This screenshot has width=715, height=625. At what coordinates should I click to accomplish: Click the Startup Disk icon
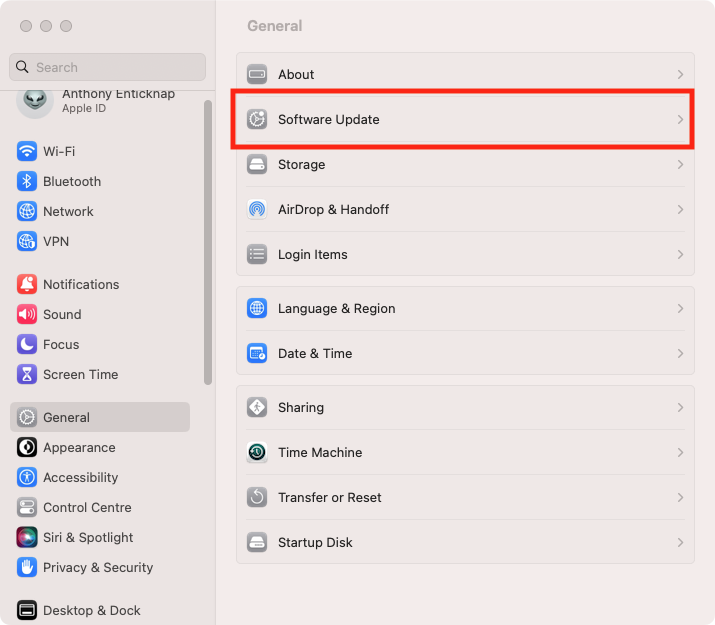[x=257, y=542]
